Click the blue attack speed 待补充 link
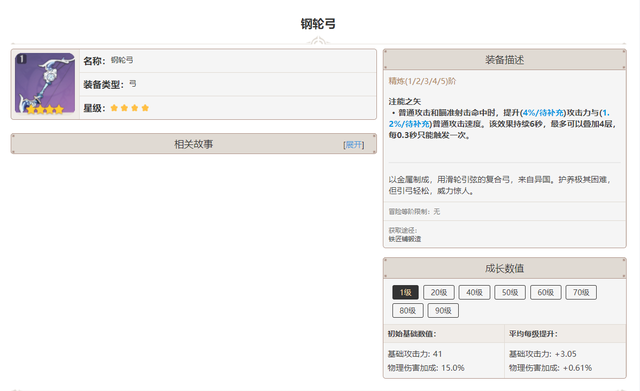The width and height of the screenshot is (640, 391). (416, 124)
